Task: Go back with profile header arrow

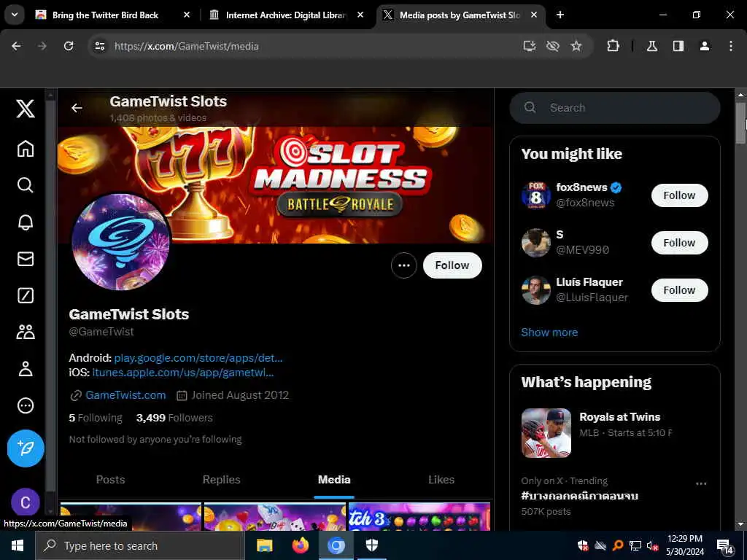Action: point(77,108)
